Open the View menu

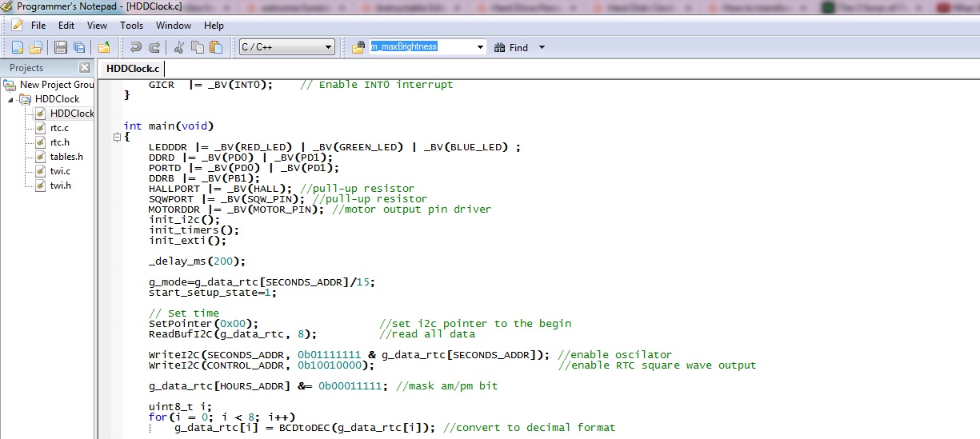click(x=98, y=26)
